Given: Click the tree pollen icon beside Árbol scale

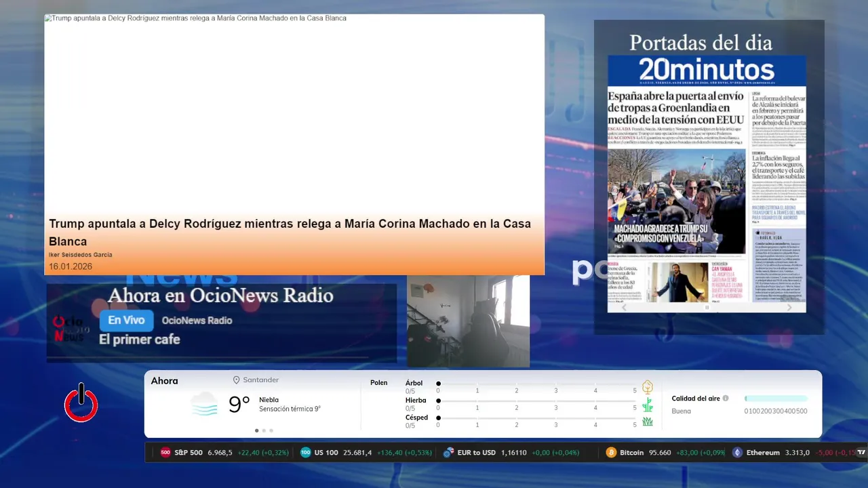Looking at the screenshot, I should (x=648, y=387).
